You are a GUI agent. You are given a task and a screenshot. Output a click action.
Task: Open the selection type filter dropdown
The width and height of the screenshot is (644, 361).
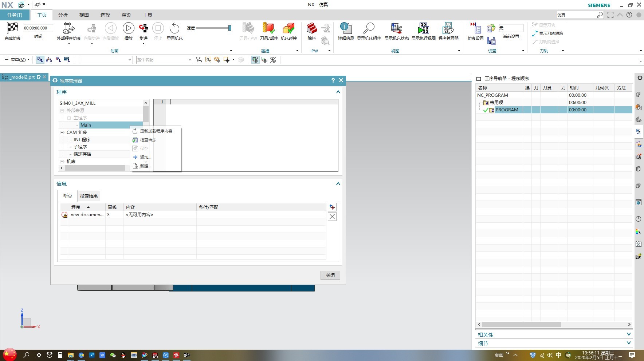point(106,60)
